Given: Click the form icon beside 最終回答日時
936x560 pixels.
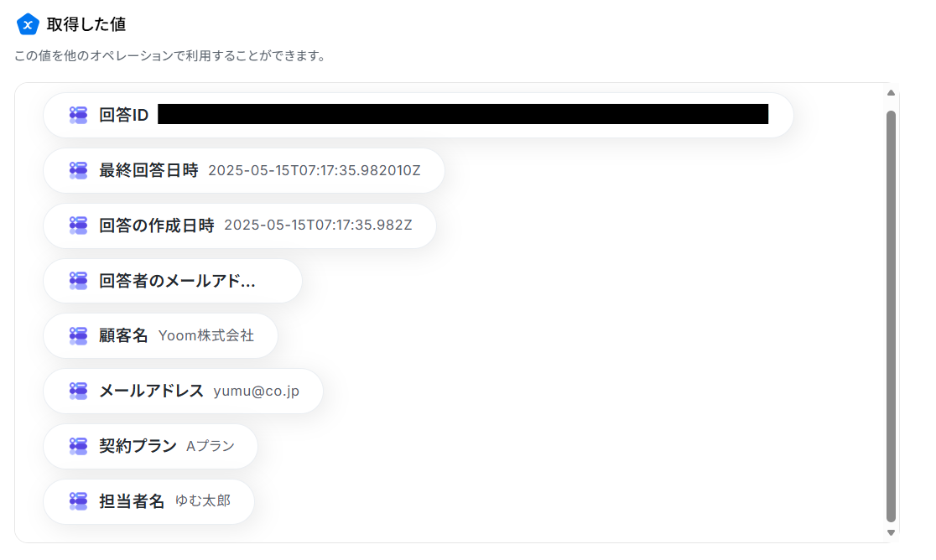Looking at the screenshot, I should pos(78,170).
